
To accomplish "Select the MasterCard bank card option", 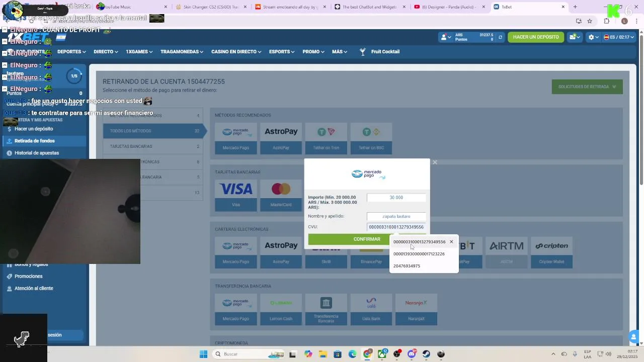I will [x=281, y=195].
